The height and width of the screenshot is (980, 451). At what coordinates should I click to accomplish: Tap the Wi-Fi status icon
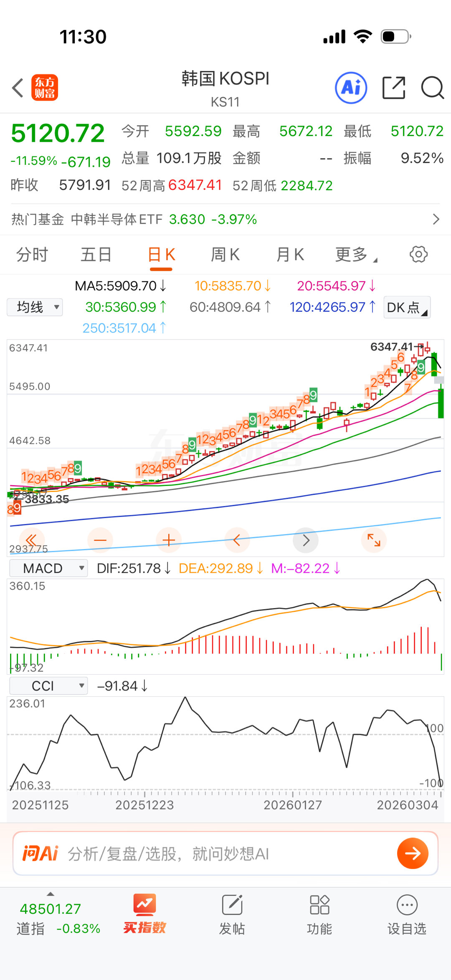(363, 36)
